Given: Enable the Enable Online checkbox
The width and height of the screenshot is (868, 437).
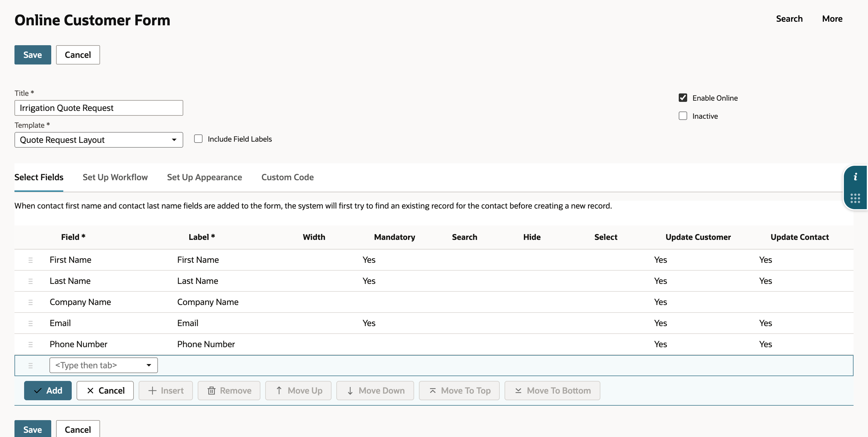Looking at the screenshot, I should pyautogui.click(x=683, y=98).
